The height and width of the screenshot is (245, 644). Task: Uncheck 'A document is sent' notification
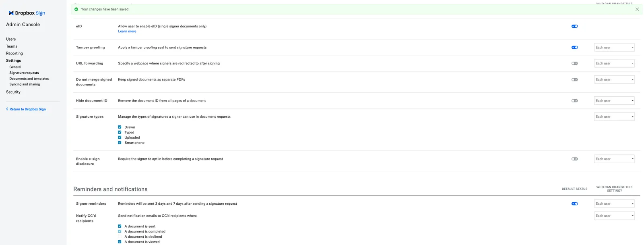coord(120,226)
